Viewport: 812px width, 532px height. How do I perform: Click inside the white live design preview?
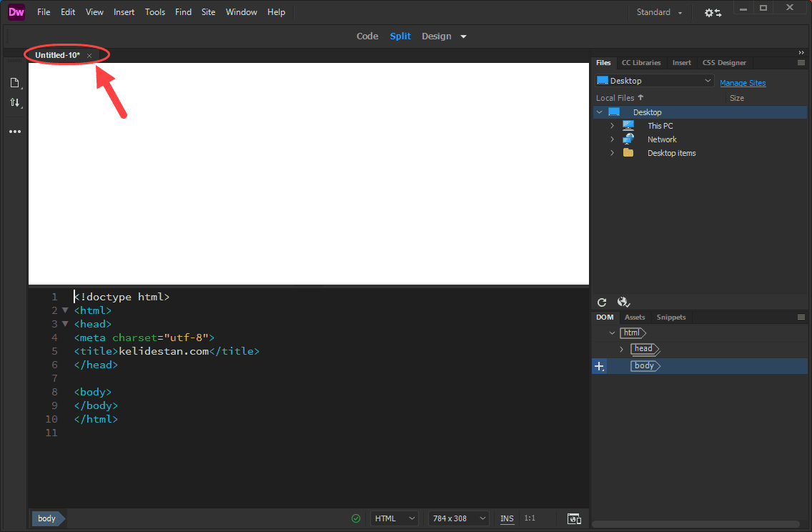pos(309,174)
